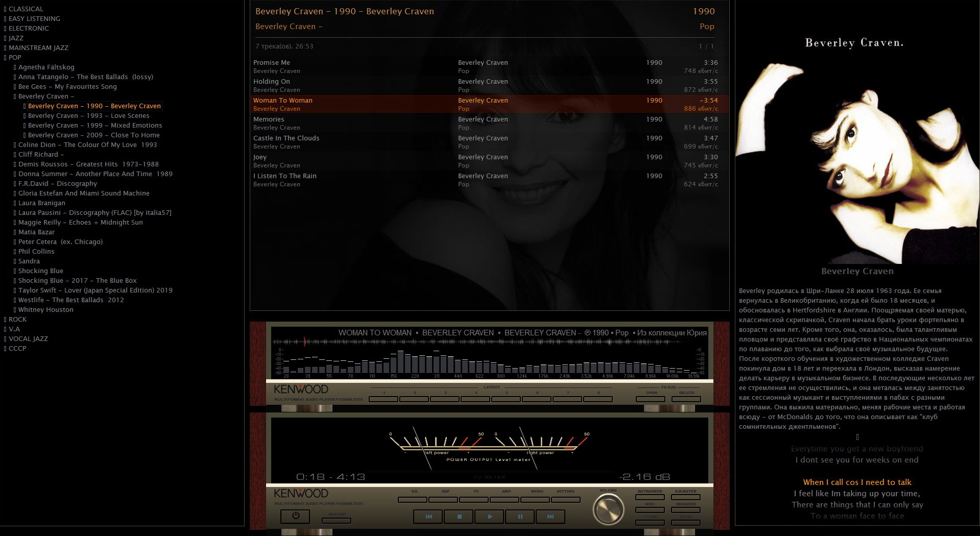Open the DSP button
The width and height of the screenshot is (980, 536).
tap(443, 500)
